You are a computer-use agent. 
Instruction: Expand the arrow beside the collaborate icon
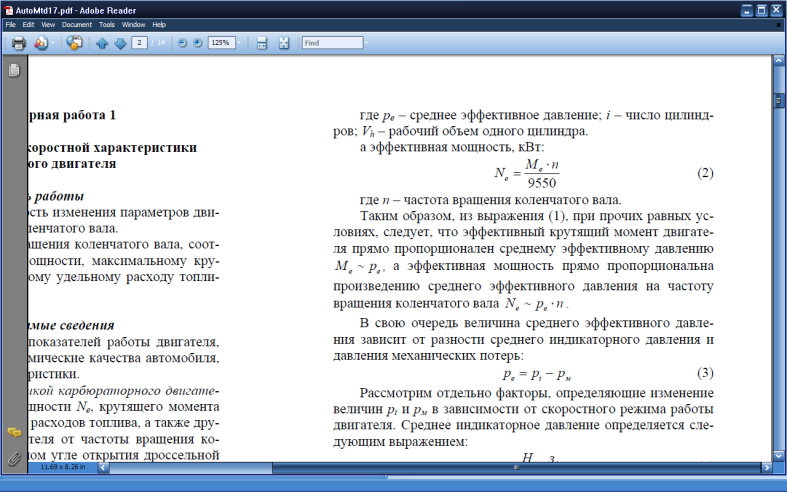pyautogui.click(x=52, y=43)
